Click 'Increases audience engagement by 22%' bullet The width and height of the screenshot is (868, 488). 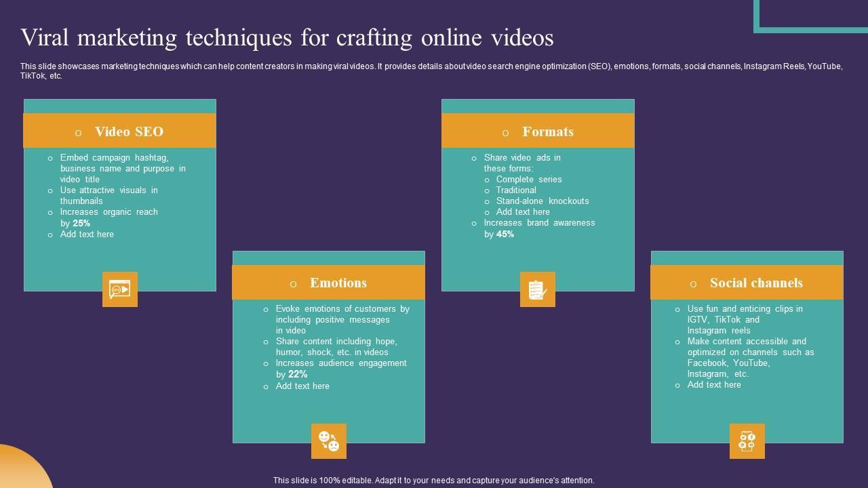341,369
